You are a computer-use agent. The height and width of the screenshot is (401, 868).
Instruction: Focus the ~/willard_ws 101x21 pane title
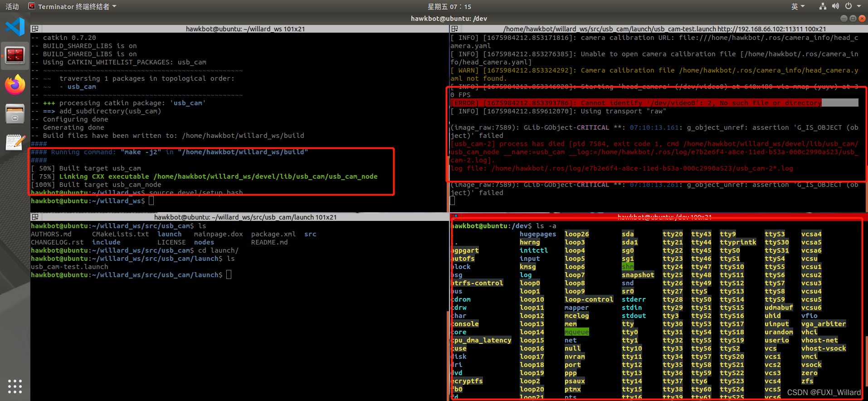pos(245,29)
